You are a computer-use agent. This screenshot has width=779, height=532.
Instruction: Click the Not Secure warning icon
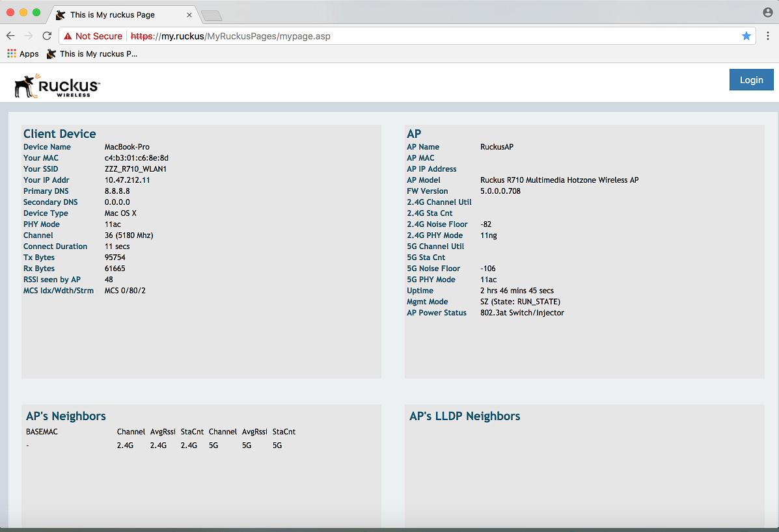point(68,36)
